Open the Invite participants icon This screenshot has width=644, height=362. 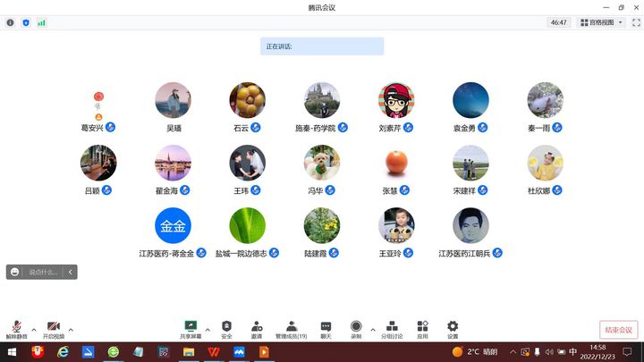point(257,328)
